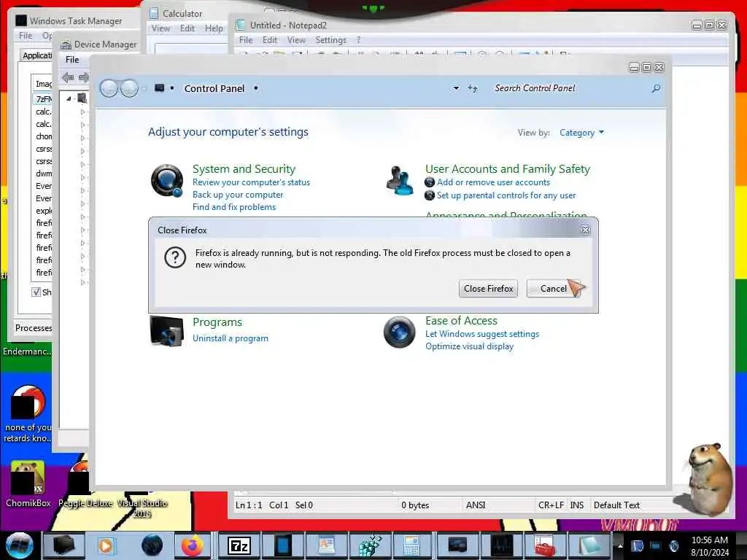The height and width of the screenshot is (560, 747).
Task: Open Firefox from the taskbar
Action: tap(192, 545)
